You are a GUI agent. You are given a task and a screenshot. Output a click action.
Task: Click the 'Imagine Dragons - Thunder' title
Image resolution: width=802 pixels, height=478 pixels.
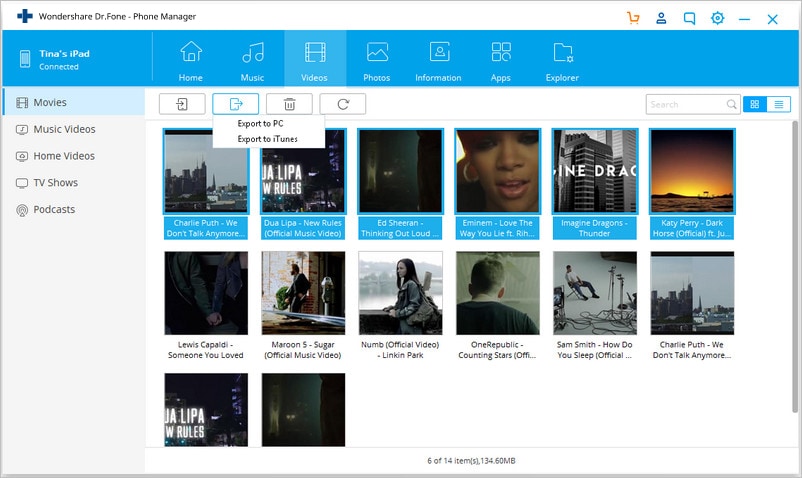coord(594,228)
